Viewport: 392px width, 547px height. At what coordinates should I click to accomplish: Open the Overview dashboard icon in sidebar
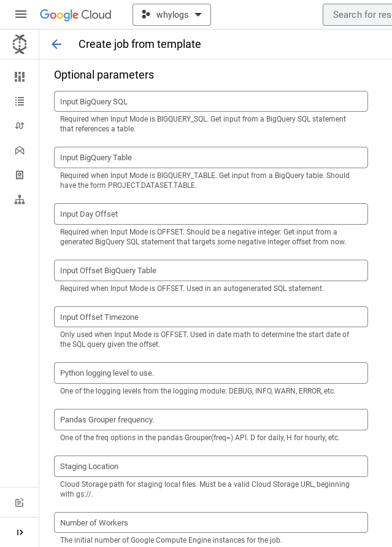[19, 76]
